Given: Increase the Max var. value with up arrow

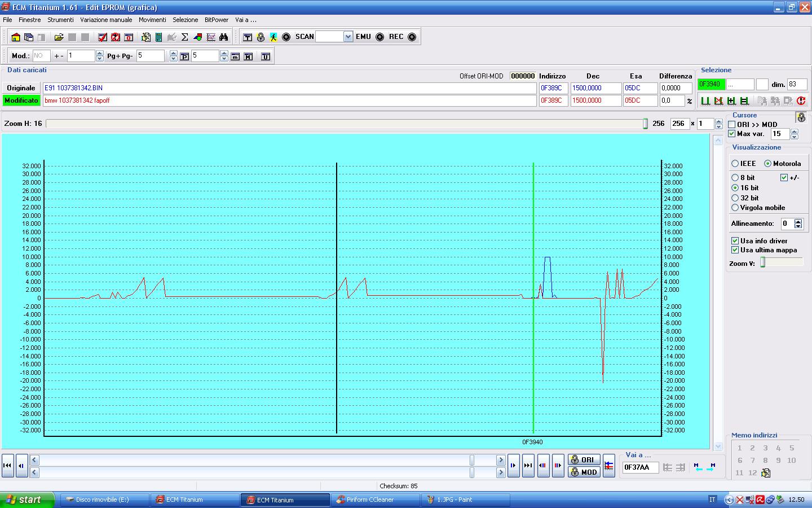Looking at the screenshot, I should click(795, 132).
